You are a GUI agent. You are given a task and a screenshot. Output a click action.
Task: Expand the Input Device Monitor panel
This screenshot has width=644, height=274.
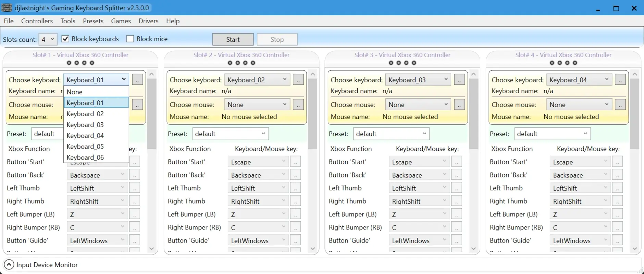coord(9,264)
